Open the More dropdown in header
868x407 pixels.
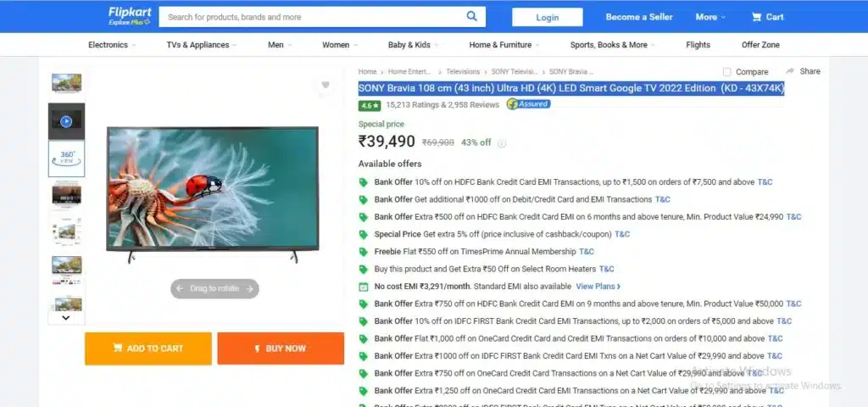710,17
